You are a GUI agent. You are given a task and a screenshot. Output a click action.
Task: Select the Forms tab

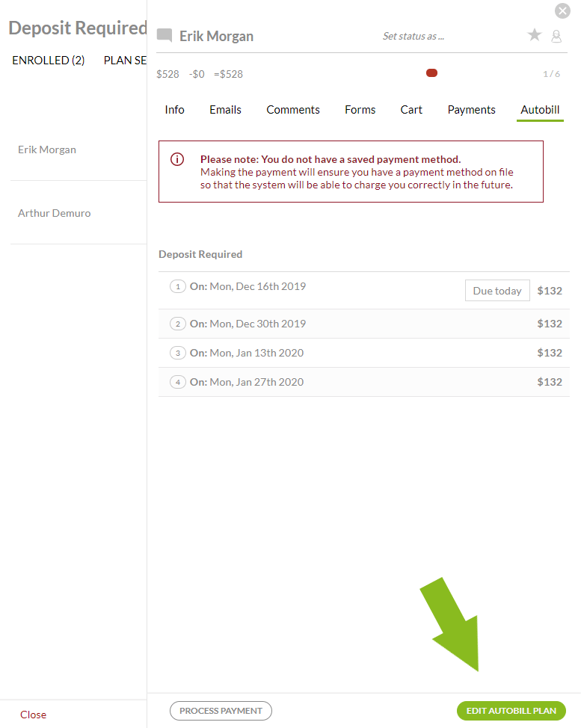pyautogui.click(x=360, y=110)
